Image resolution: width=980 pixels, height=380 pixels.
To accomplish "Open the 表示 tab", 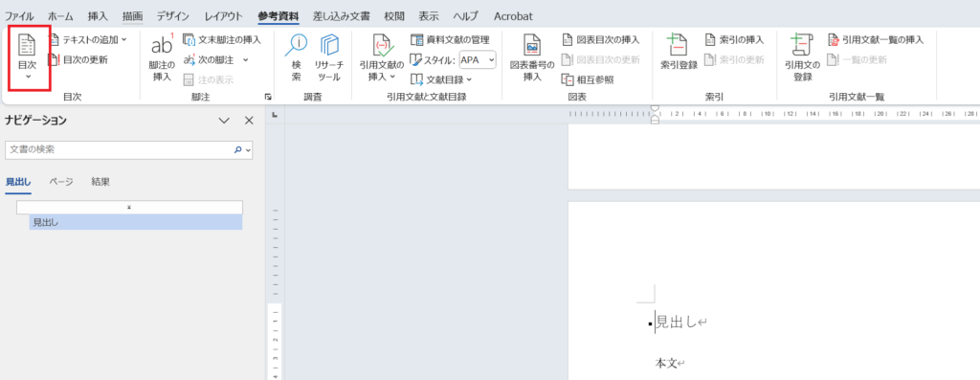I will click(429, 16).
